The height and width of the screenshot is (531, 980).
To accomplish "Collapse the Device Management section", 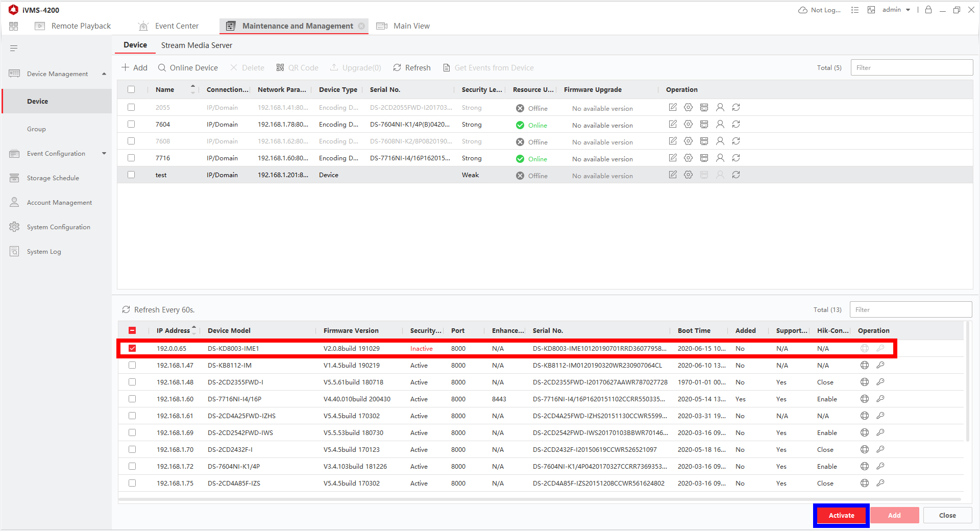I will pos(104,74).
